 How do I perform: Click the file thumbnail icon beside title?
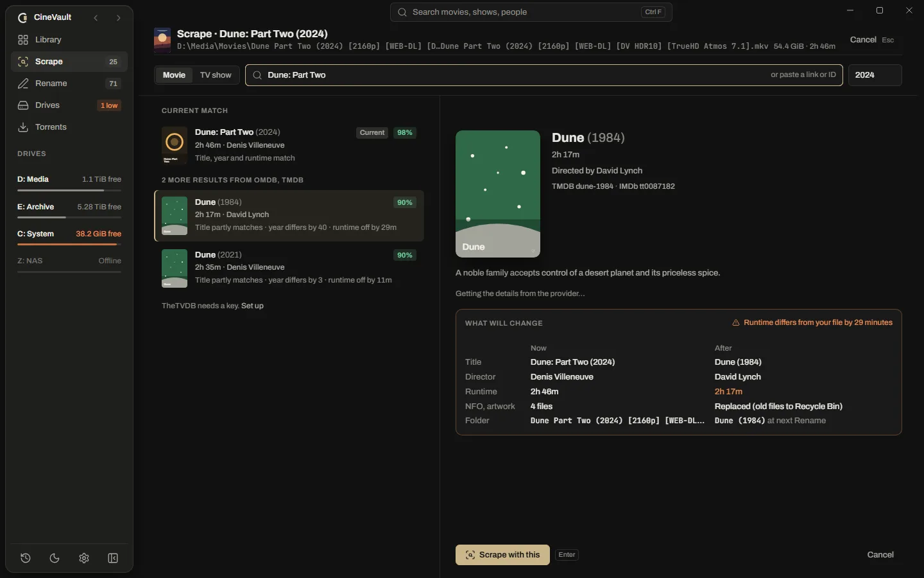(x=162, y=40)
